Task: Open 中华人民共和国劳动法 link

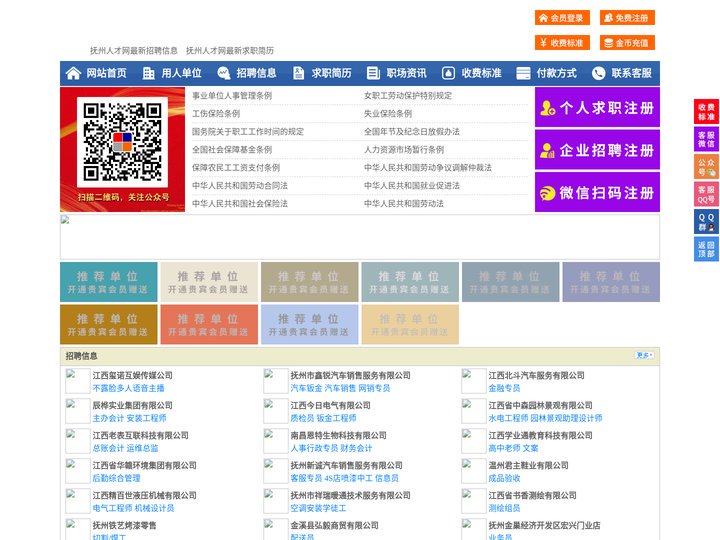Action: 404,203
